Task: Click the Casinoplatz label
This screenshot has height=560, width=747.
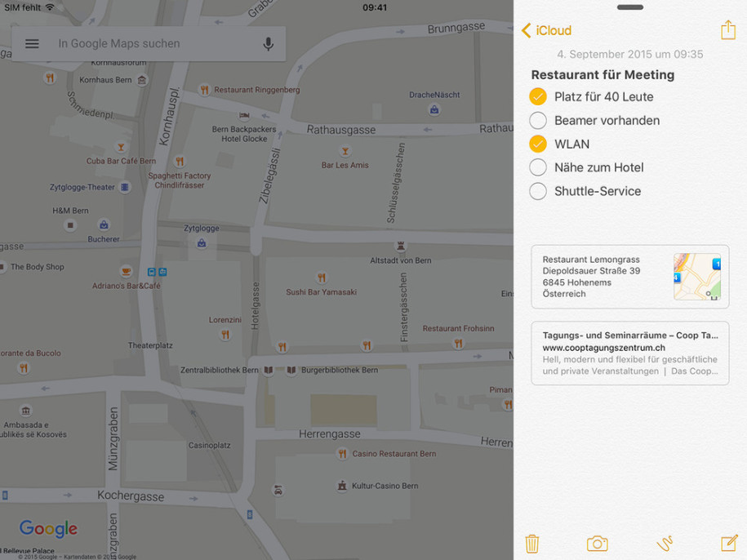Action: pyautogui.click(x=209, y=445)
